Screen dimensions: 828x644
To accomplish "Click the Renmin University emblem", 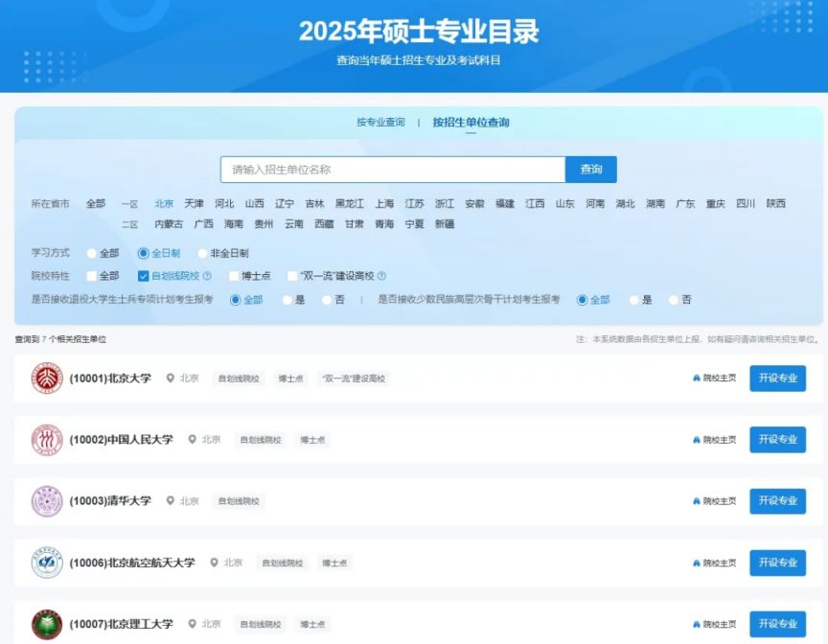I will click(x=47, y=440).
